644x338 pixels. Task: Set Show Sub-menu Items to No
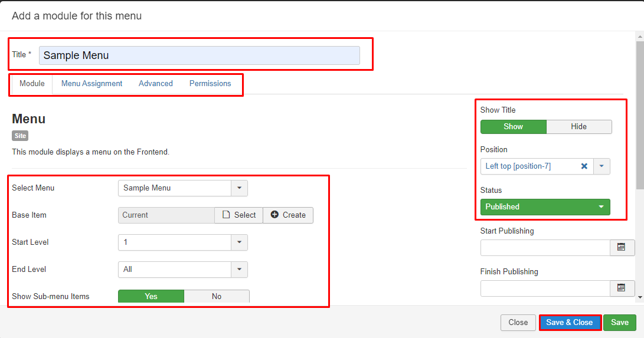(x=217, y=296)
